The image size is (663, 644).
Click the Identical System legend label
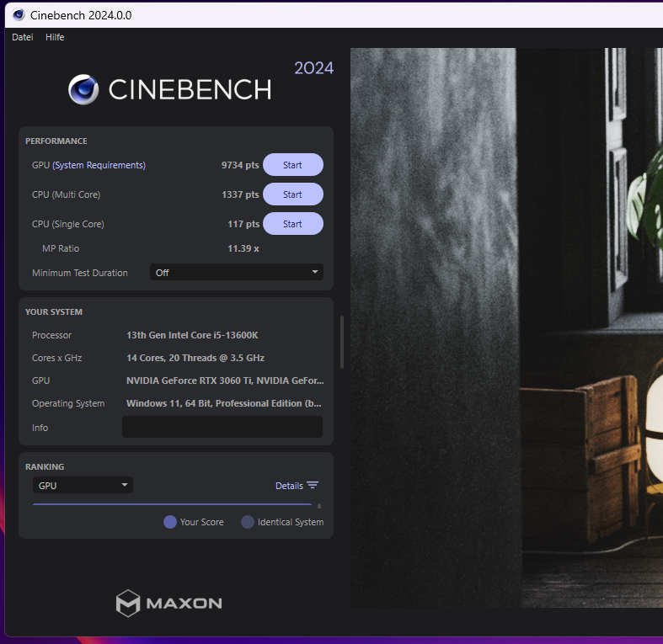point(291,522)
